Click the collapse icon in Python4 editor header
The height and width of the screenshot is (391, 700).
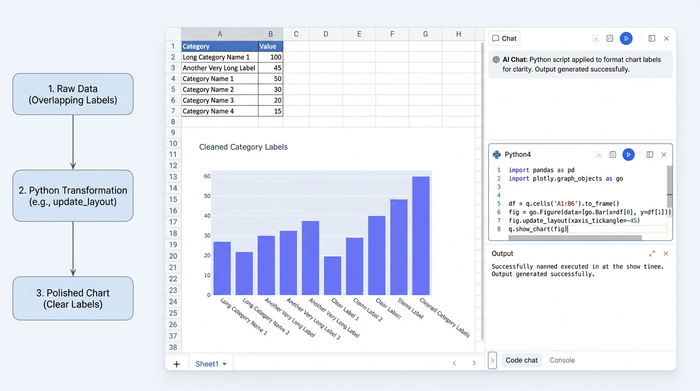(x=599, y=155)
